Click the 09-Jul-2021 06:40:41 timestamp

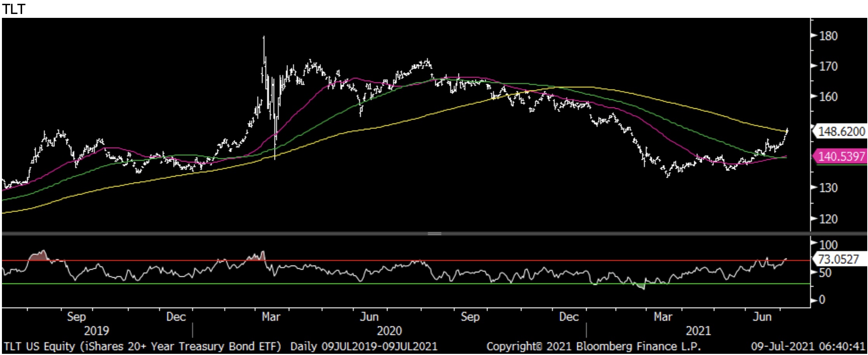[x=808, y=346]
